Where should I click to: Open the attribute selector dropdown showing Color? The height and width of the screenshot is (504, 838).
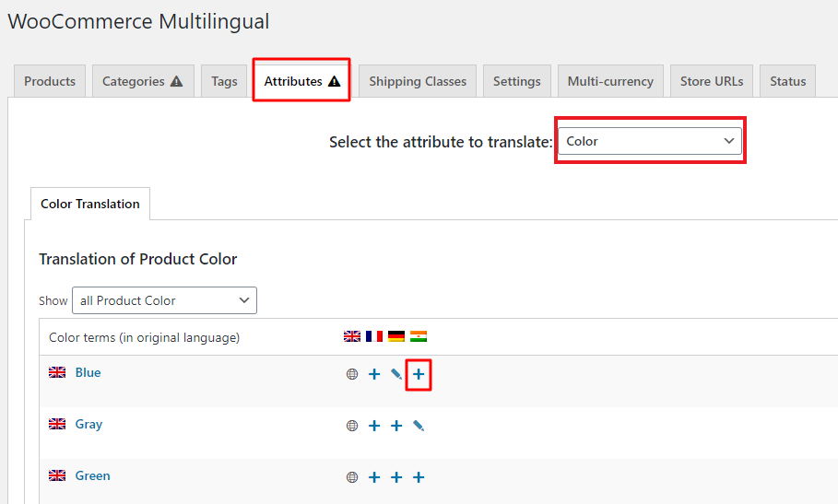(x=649, y=141)
